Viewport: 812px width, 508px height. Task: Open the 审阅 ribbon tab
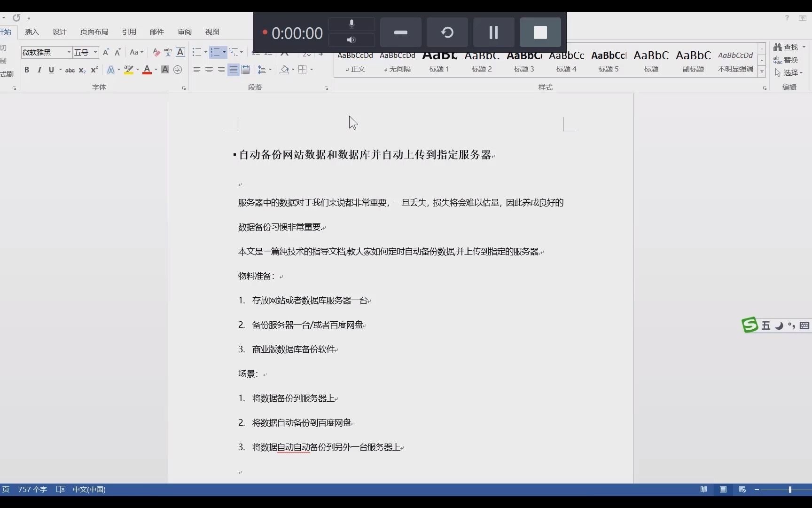pos(185,32)
